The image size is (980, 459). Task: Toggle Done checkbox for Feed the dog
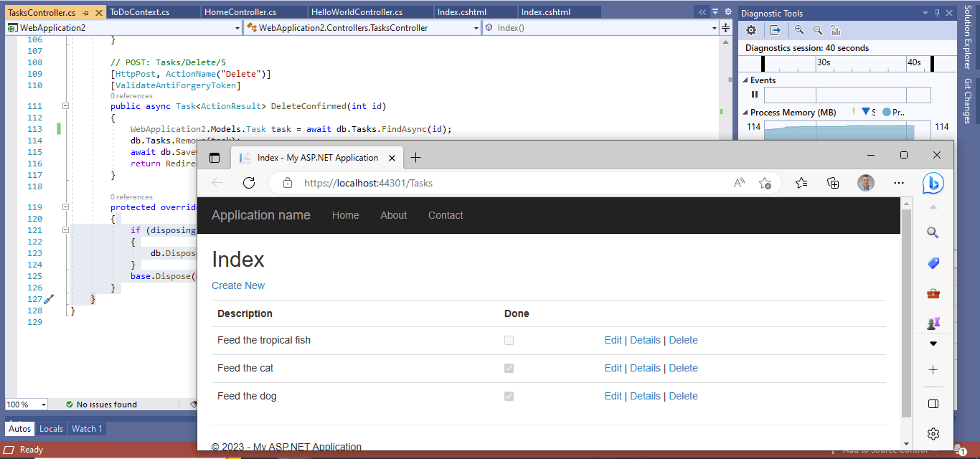coord(509,396)
